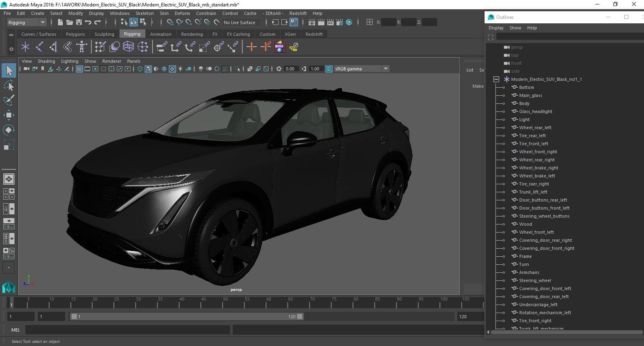This screenshot has height=346, width=644.
Task: Click the Save Scene icon
Action: [79, 23]
